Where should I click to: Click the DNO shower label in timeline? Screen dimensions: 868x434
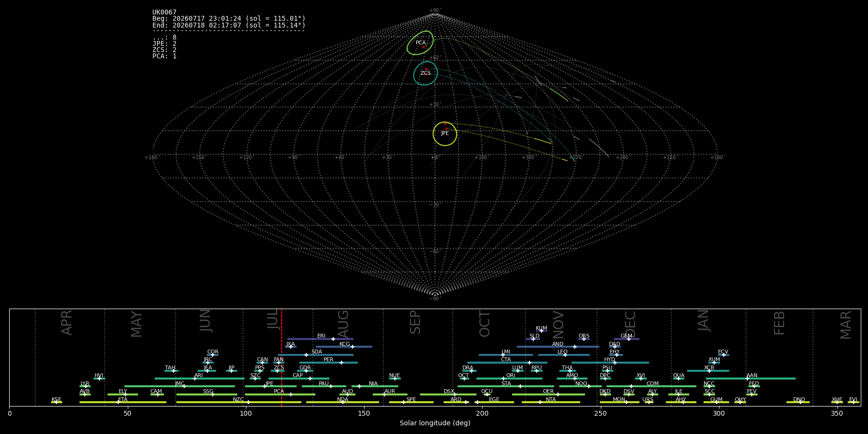[x=799, y=400]
